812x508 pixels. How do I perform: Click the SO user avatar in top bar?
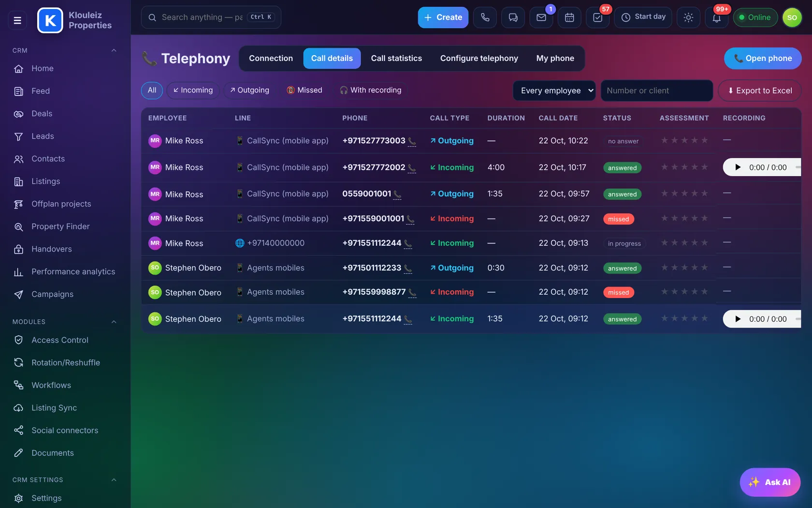pyautogui.click(x=792, y=17)
